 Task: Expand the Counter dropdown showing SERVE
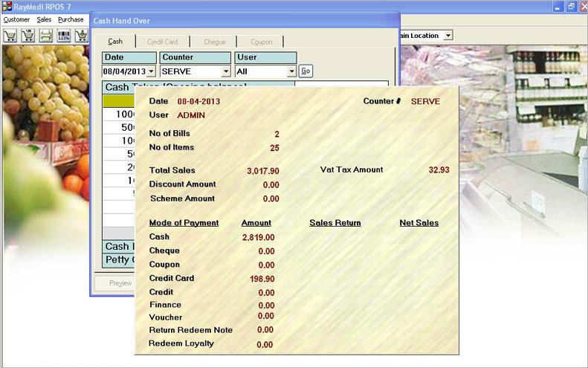(x=226, y=71)
